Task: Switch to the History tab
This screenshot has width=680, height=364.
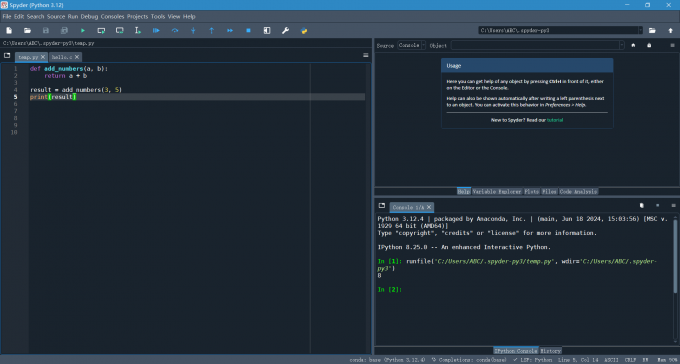Action: 550,351
